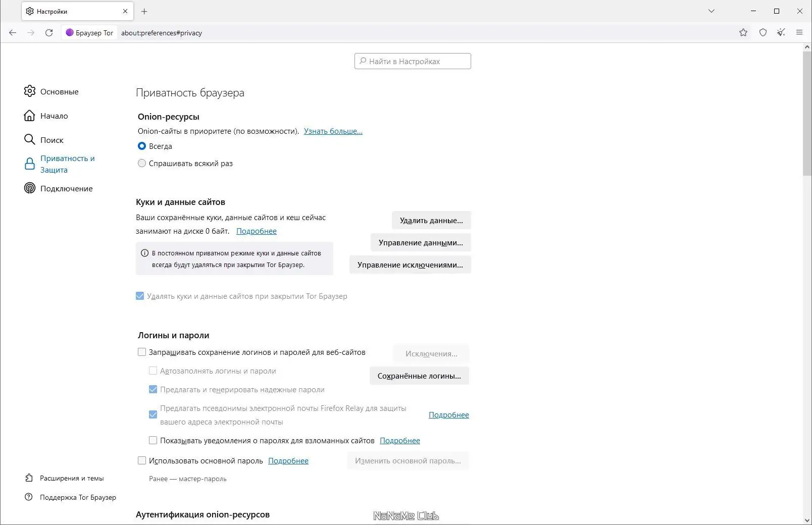The height and width of the screenshot is (525, 812).
Task: Click the Tor onion icon in address bar
Action: 70,32
